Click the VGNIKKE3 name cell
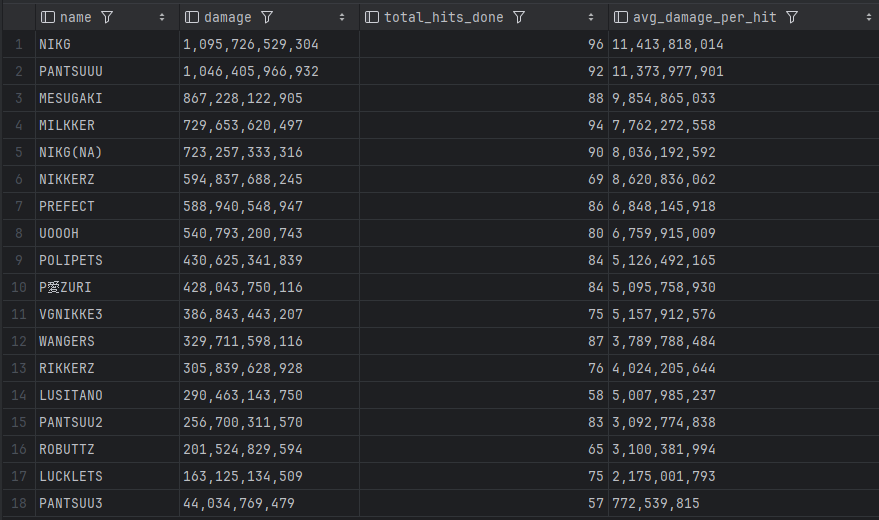Image resolution: width=879 pixels, height=520 pixels. coord(107,314)
